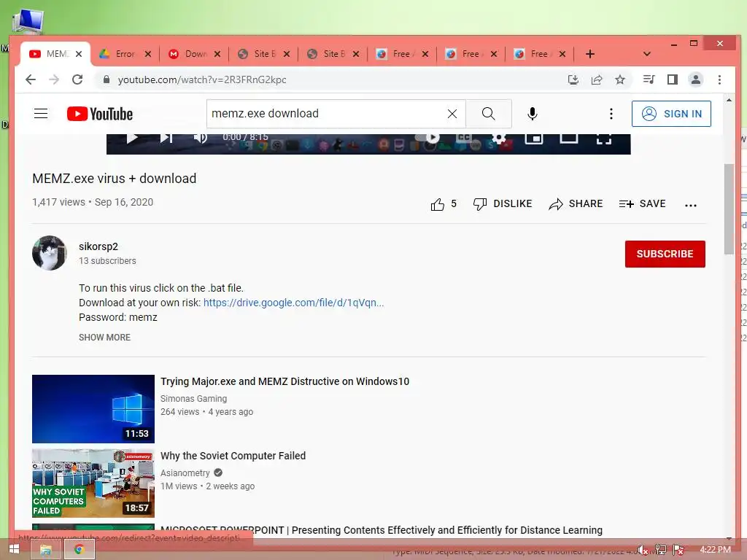Open the YouTube hamburger guide menu
747x560 pixels.
pos(41,113)
